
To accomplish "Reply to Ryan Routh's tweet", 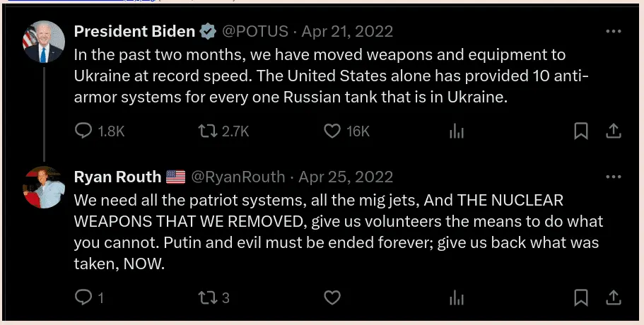I will coord(84,297).
